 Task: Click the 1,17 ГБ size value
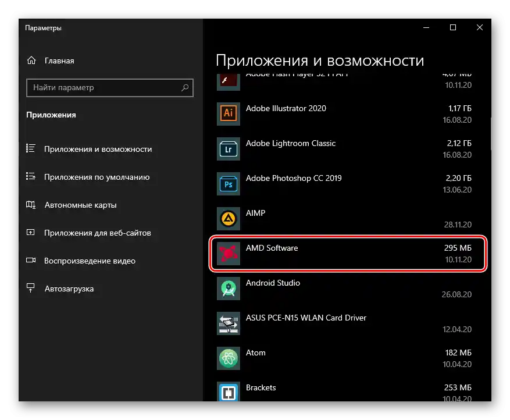pyautogui.click(x=459, y=108)
